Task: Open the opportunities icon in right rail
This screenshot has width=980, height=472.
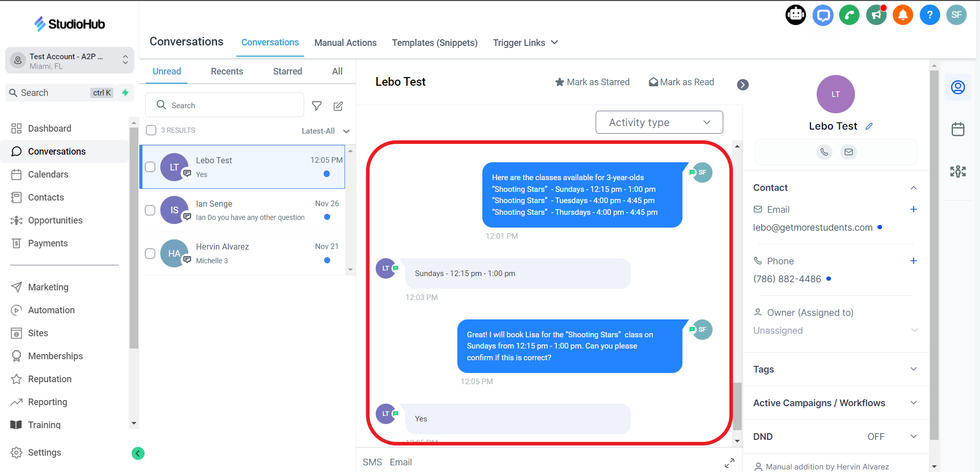Action: 958,171
